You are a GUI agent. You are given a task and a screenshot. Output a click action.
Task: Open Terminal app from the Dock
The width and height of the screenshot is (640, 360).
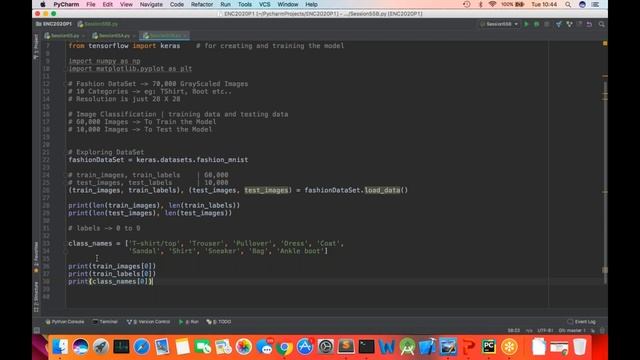click(366, 347)
